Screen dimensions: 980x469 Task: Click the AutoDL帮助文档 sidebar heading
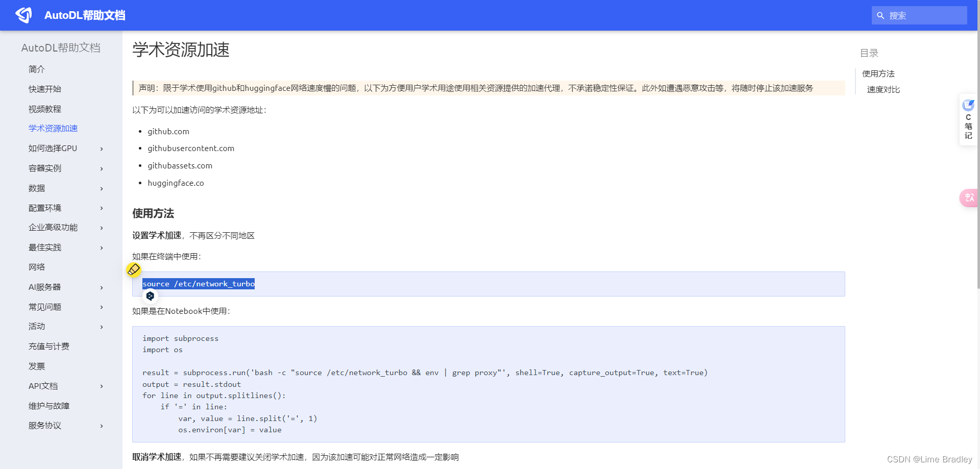pos(61,47)
